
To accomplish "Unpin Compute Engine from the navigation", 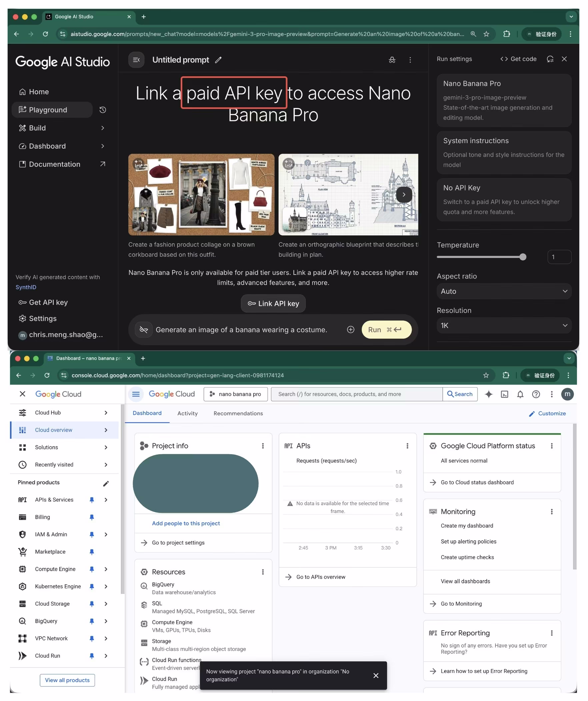I will (92, 569).
